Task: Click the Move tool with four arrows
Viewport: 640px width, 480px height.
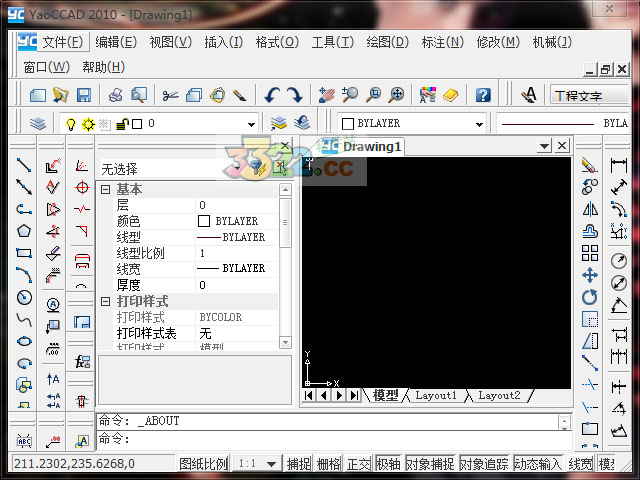Action: 590,275
